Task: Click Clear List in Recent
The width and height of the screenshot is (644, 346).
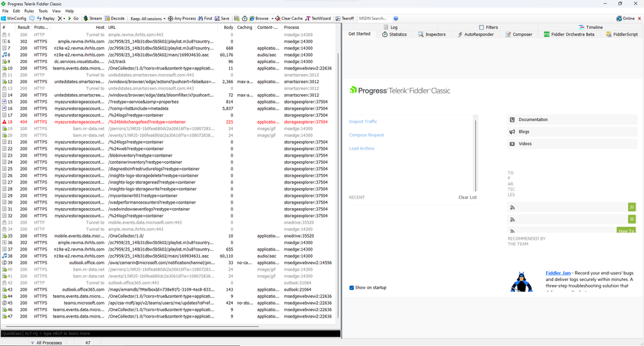Action: (467, 197)
